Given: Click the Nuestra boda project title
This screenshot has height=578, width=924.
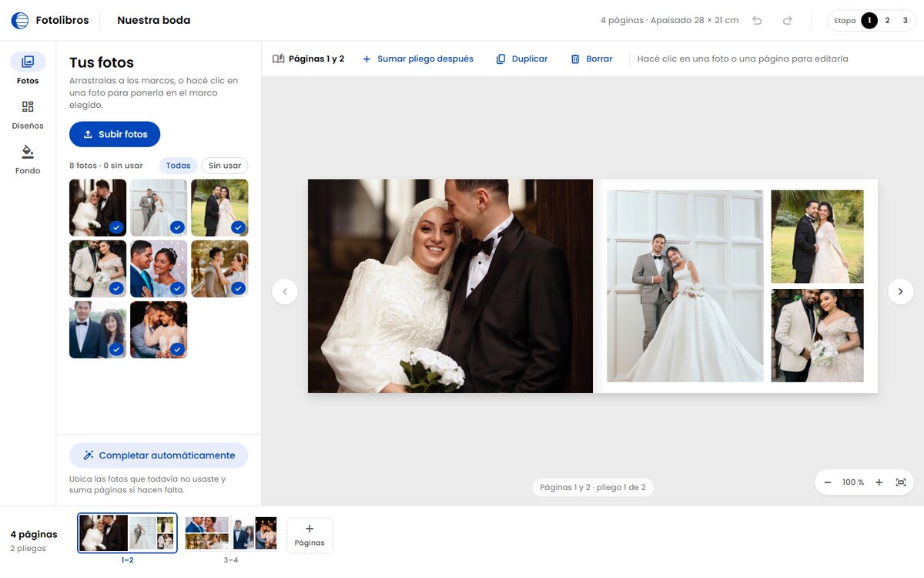Looking at the screenshot, I should click(153, 21).
